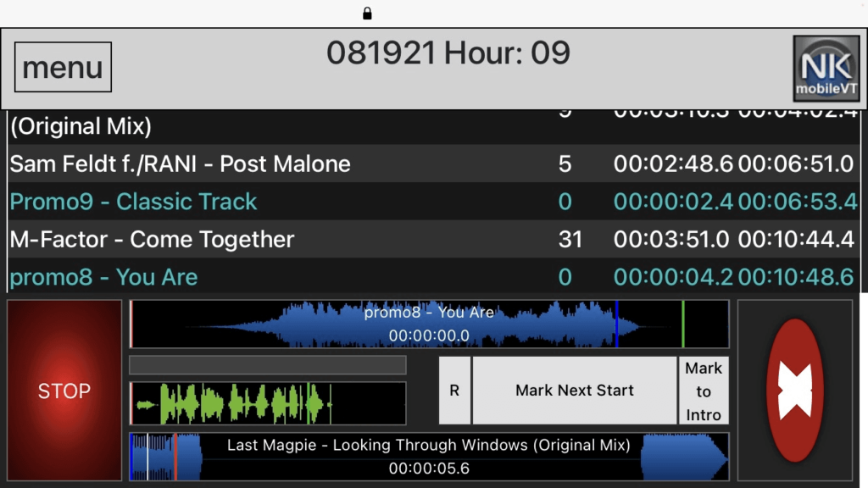Tap the lock icon at top
Screen dimensions: 868x488
(367, 13)
